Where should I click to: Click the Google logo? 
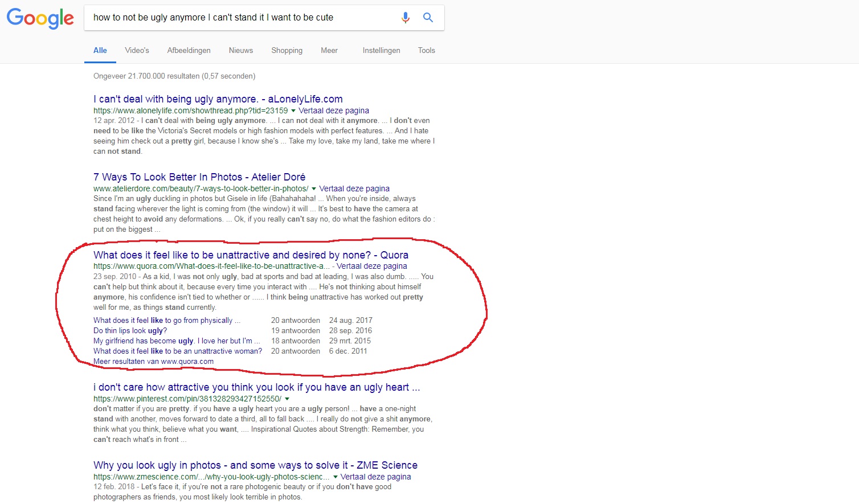pos(40,18)
